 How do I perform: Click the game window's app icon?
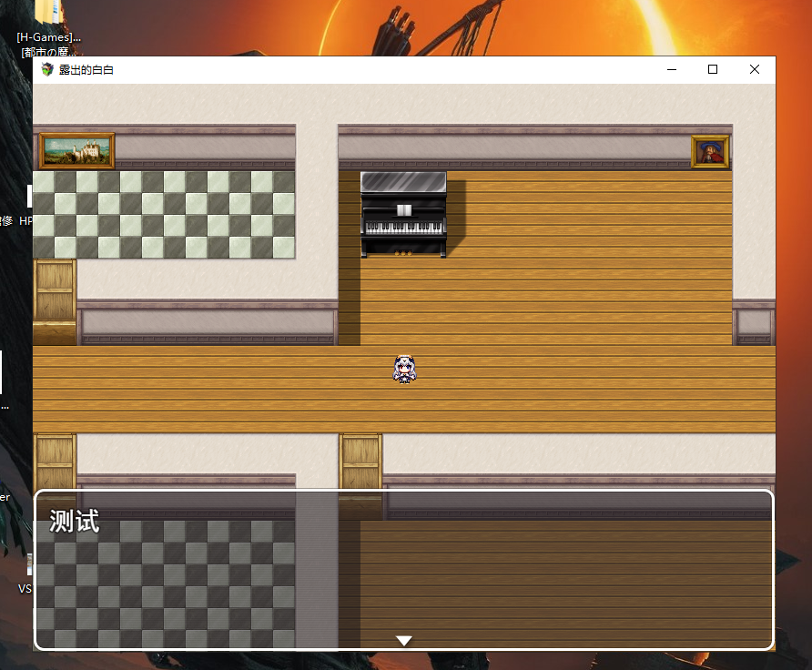[x=47, y=69]
